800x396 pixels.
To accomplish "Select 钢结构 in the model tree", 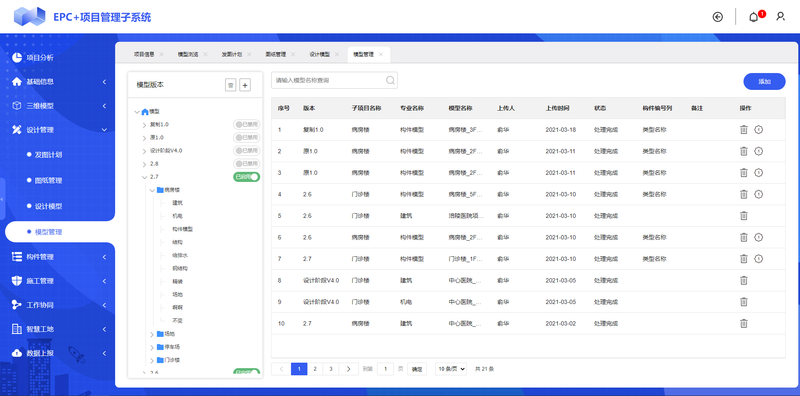I will point(180,268).
